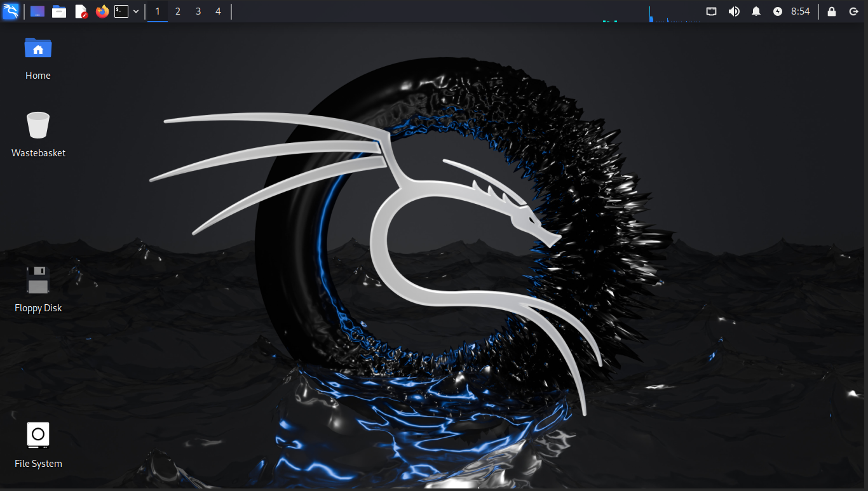Show notifications via the bell icon
The image size is (868, 491).
[756, 11]
